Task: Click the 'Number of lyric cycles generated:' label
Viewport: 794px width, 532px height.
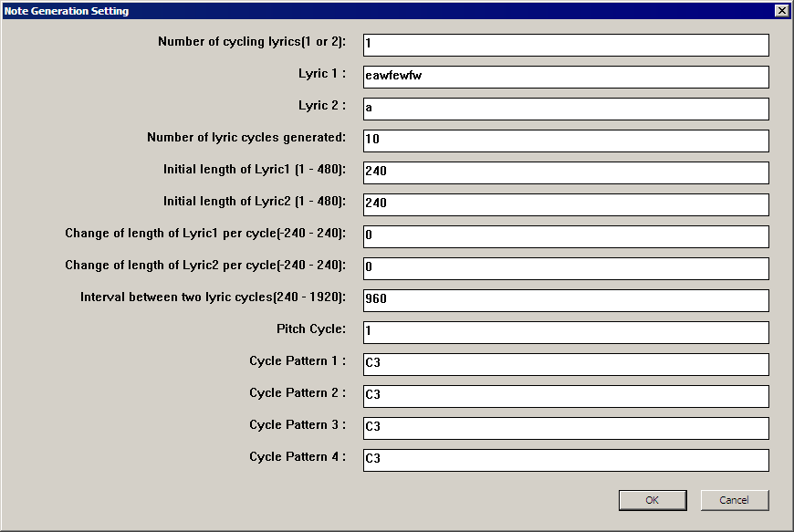Action: 246,137
